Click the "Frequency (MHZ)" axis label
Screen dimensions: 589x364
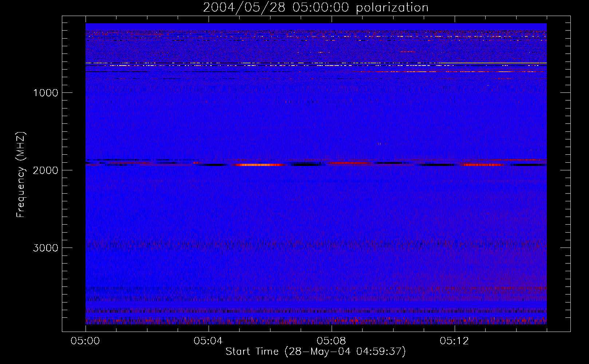click(x=21, y=175)
